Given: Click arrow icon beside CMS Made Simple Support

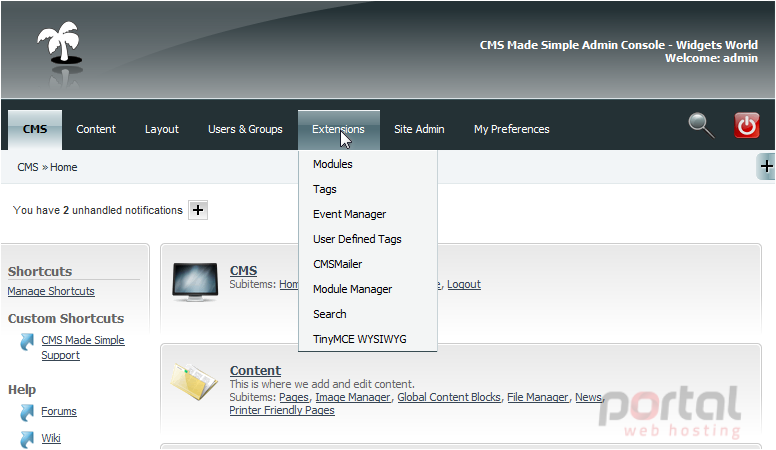Looking at the screenshot, I should 27,342.
